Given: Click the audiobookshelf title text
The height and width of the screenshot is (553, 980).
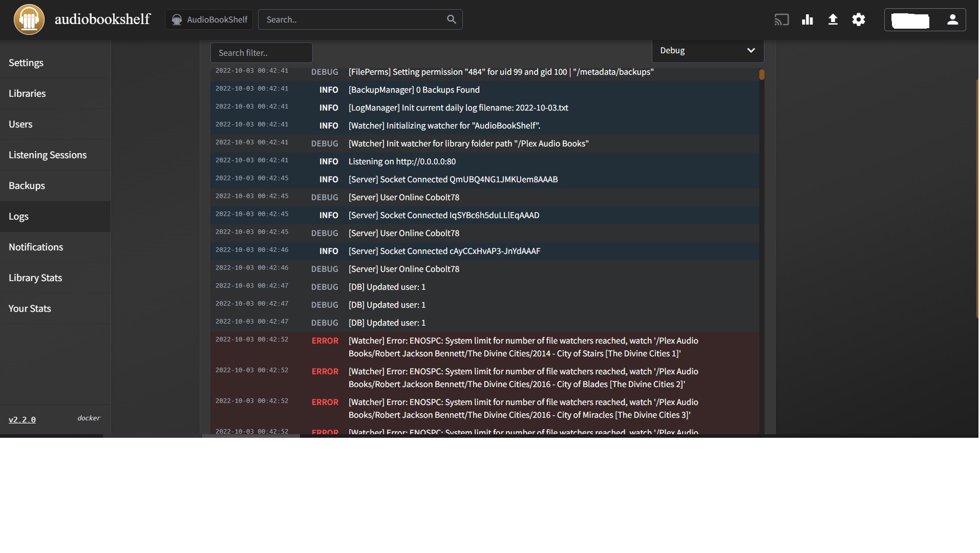Looking at the screenshot, I should tap(102, 19).
